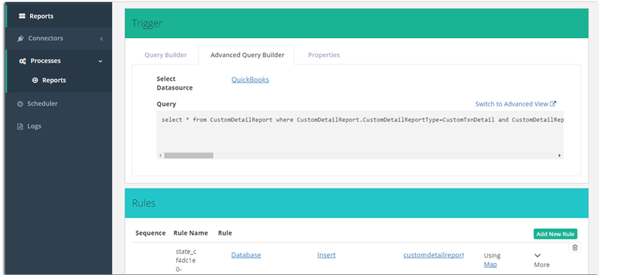
Task: Open the Reports sub-item under Processes
Action: click(53, 80)
